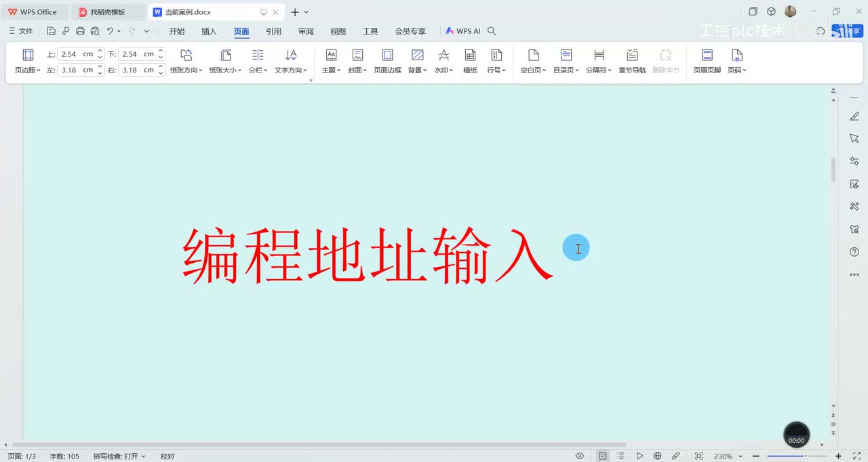Screen dimensions: 868x462
Task: Open the 开始 Home ribbon tab
Action: pyautogui.click(x=177, y=31)
